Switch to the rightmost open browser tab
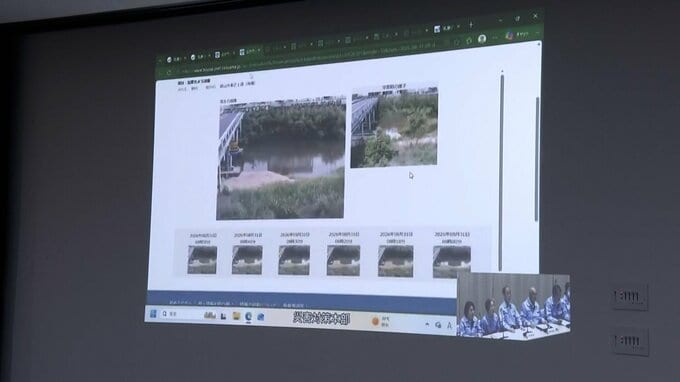 (446, 28)
